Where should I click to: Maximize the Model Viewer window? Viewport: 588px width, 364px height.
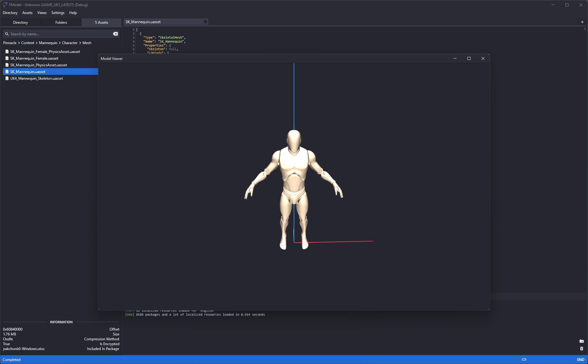click(469, 58)
